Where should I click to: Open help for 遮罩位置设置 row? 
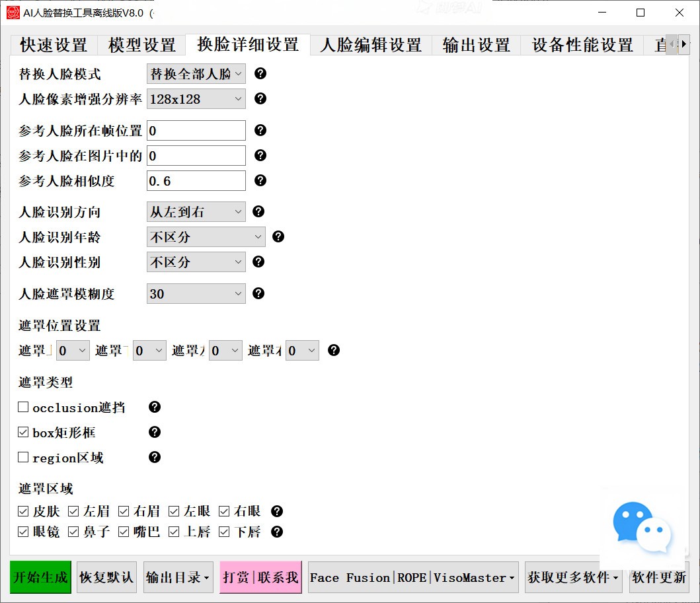(334, 350)
